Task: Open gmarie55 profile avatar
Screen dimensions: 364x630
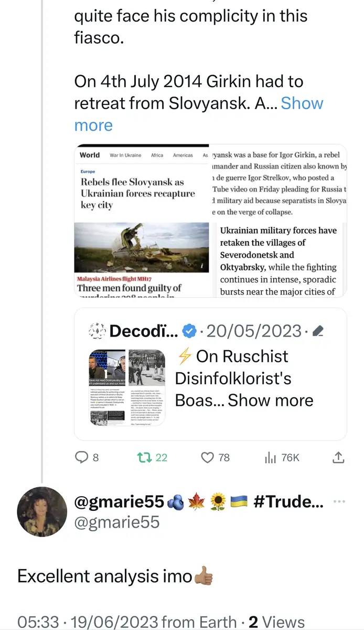Action: point(42,512)
